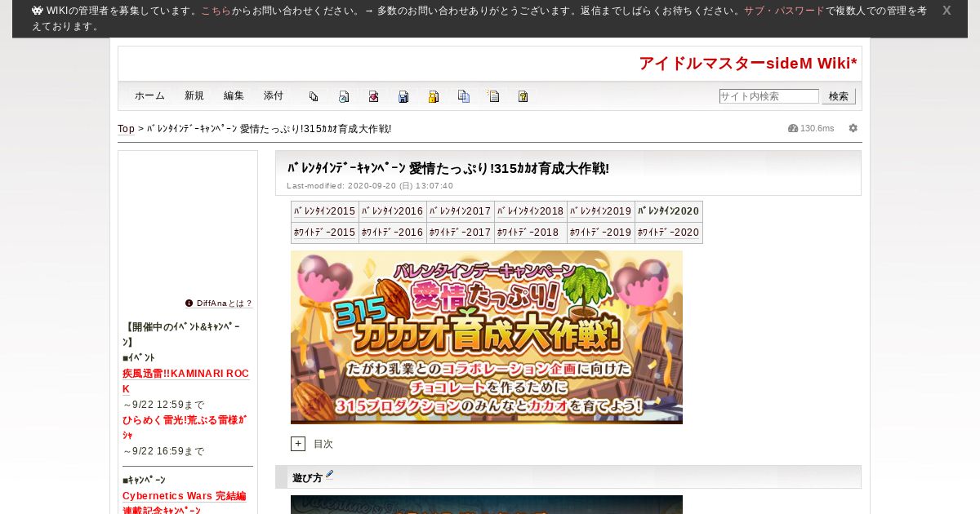Open the ﾊﾞﾚﾝﾀｲﾝ2019 page link
Viewport: 980px width, 514px height.
pyautogui.click(x=601, y=211)
